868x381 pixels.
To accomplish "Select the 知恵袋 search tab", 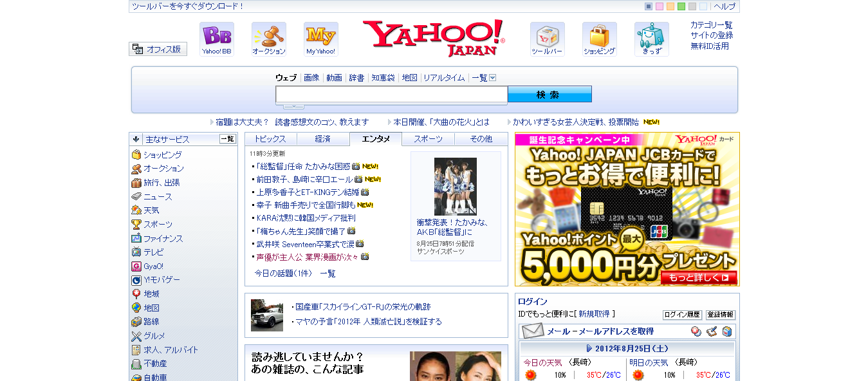I will pyautogui.click(x=383, y=78).
